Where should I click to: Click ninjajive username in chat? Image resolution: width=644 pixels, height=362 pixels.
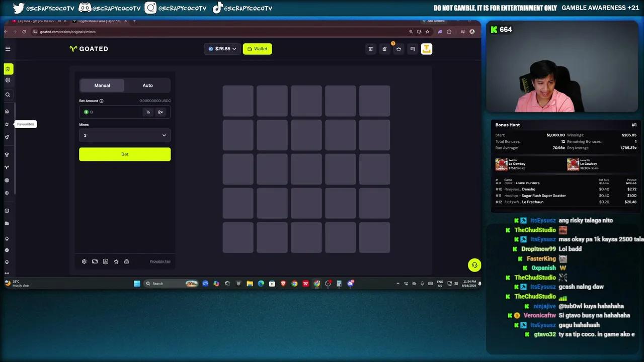click(x=544, y=306)
